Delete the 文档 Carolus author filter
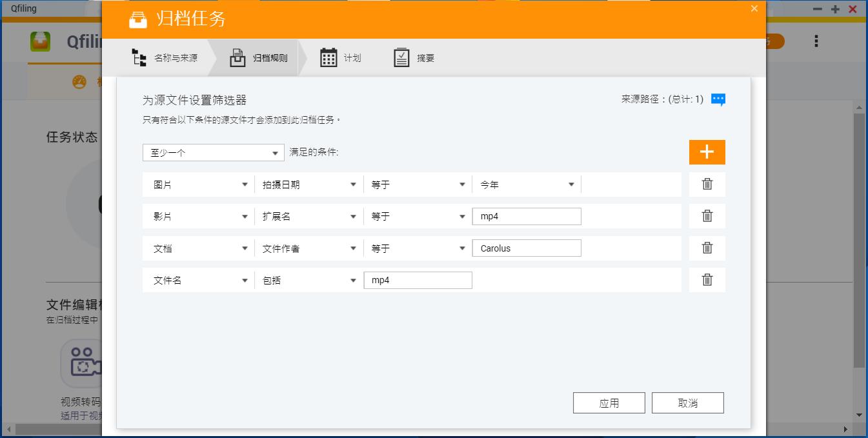This screenshot has width=868, height=438. pyautogui.click(x=707, y=248)
